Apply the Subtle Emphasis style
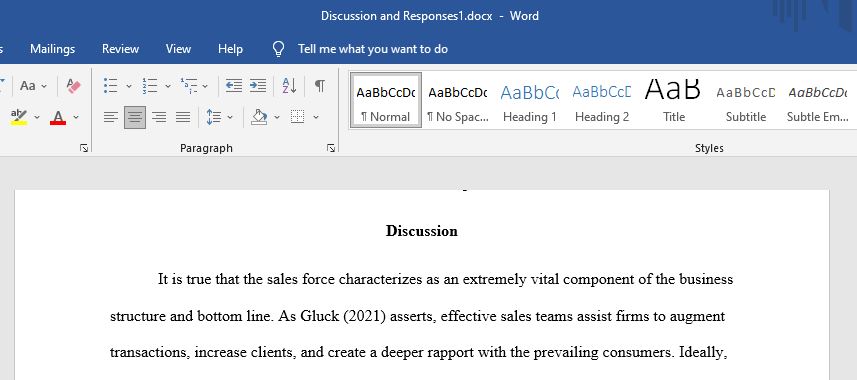This screenshot has width=857, height=380. [x=818, y=101]
